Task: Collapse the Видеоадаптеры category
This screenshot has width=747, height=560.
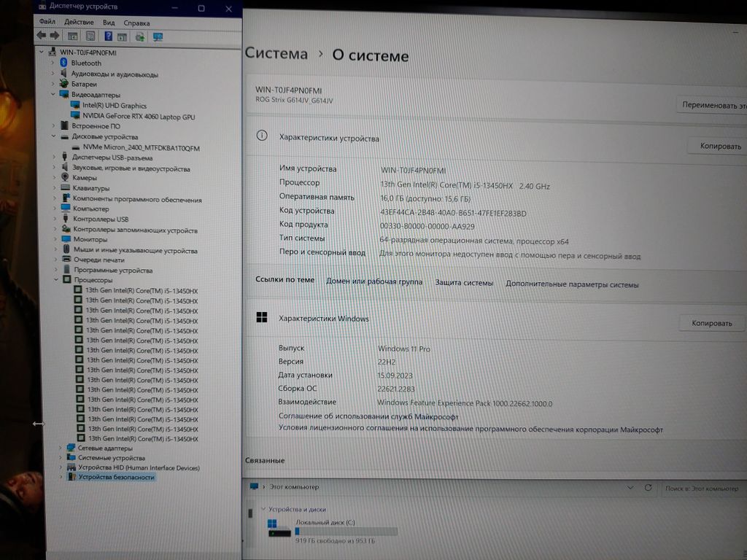Action: pyautogui.click(x=53, y=95)
